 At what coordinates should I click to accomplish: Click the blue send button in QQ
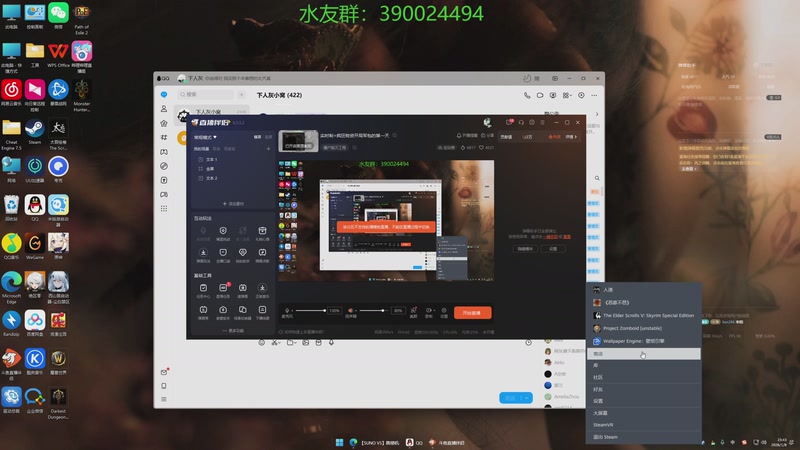coord(511,398)
